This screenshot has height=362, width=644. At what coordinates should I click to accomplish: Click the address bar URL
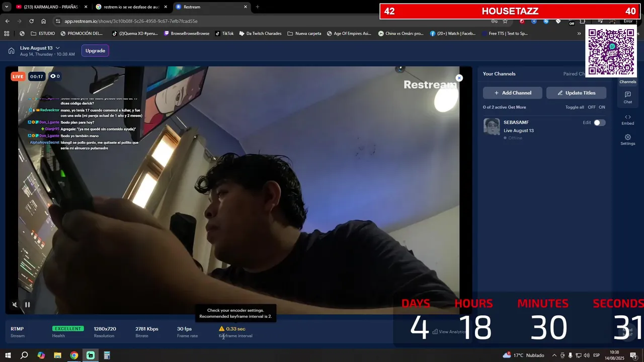click(x=131, y=21)
